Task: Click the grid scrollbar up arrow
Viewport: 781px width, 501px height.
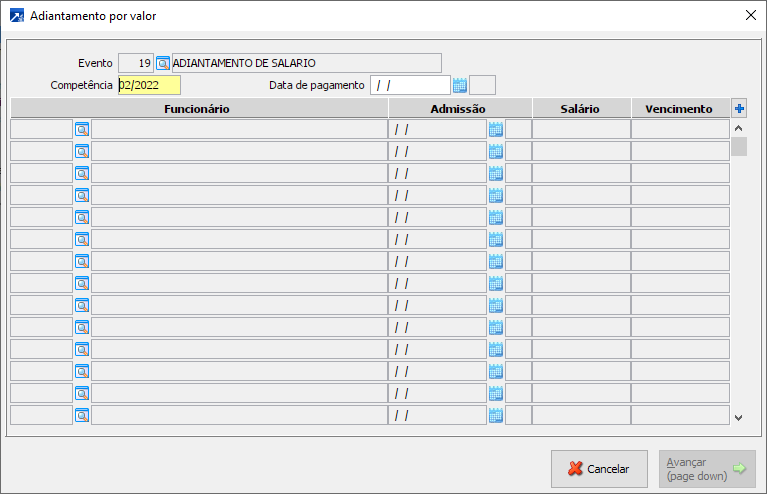Action: coord(739,128)
